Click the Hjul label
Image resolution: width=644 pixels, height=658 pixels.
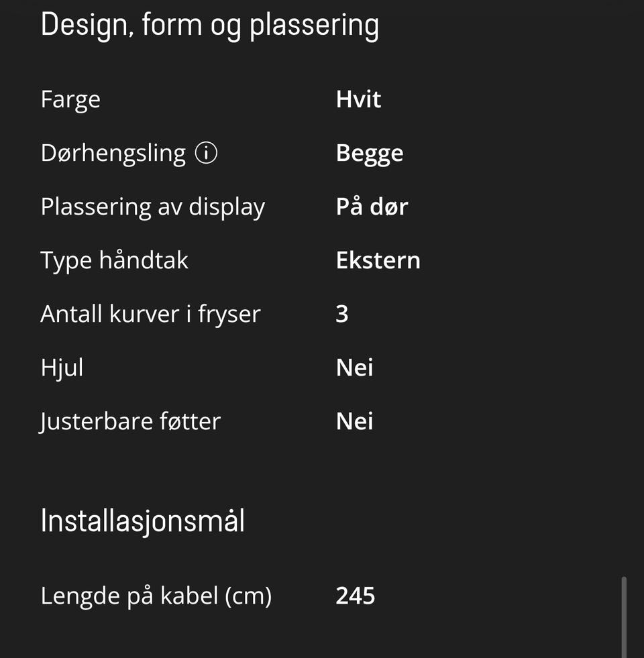(62, 368)
